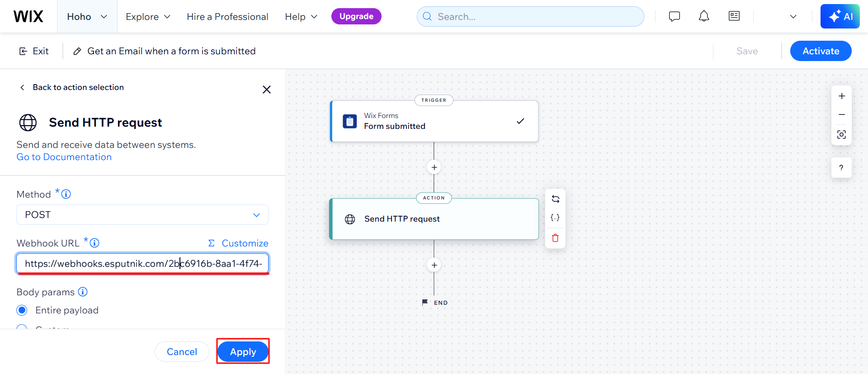Screen dimensions: 868x374
Task: Delete the Send HTTP request action
Action: 556,238
